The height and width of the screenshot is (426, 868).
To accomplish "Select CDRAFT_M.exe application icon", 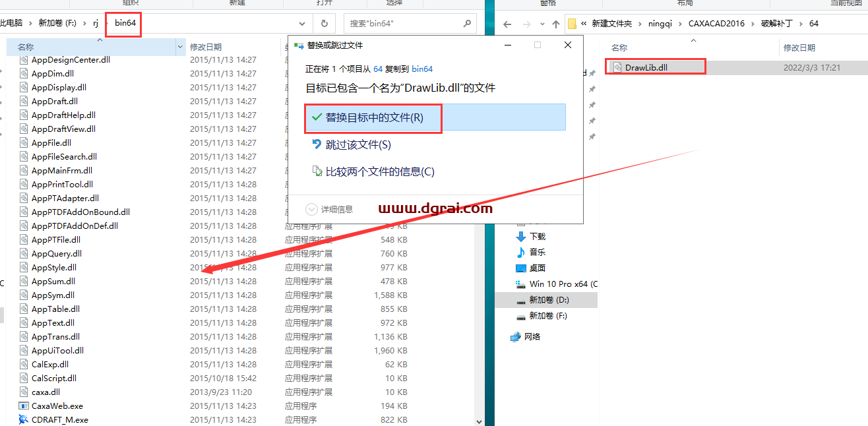I will coord(24,419).
